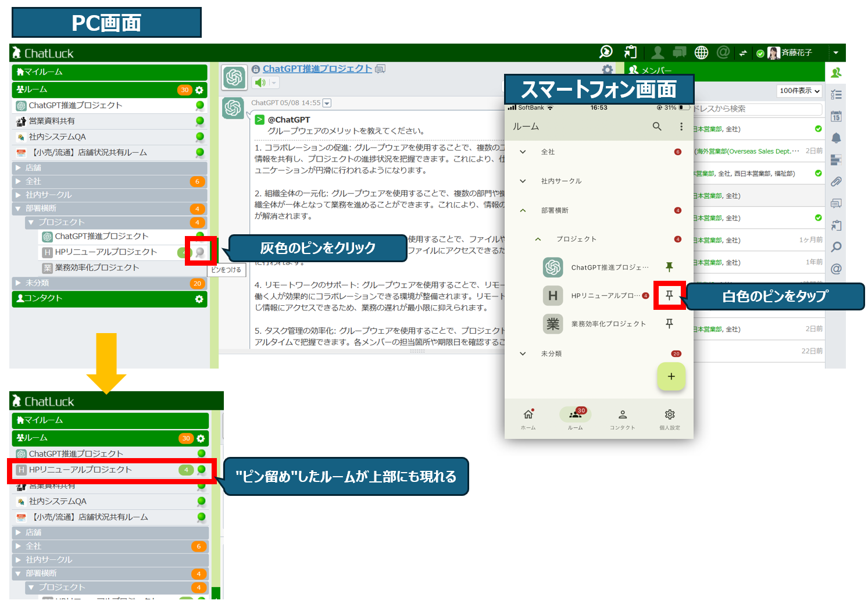Open the ChatGPT 05/08 14:55 message menu arrow

tap(327, 103)
